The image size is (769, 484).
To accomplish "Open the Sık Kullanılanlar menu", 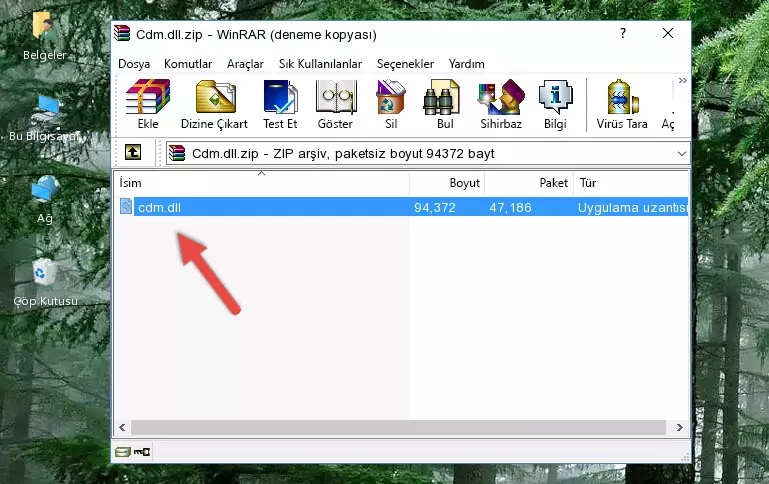I will (x=320, y=64).
